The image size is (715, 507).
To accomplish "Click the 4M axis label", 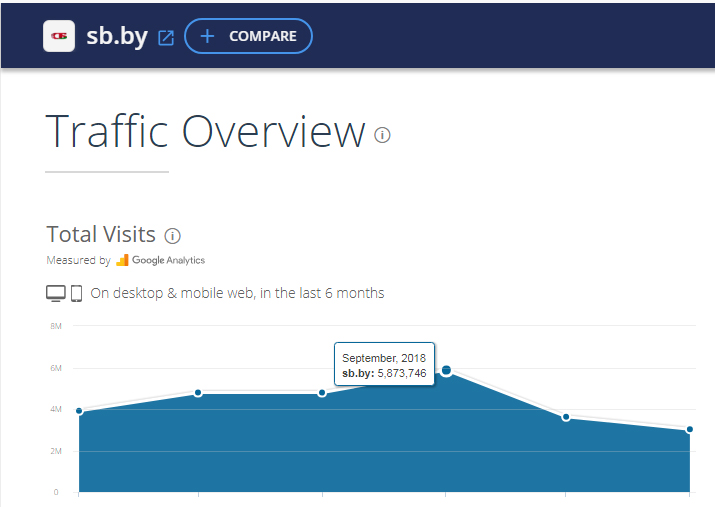I will [56, 409].
